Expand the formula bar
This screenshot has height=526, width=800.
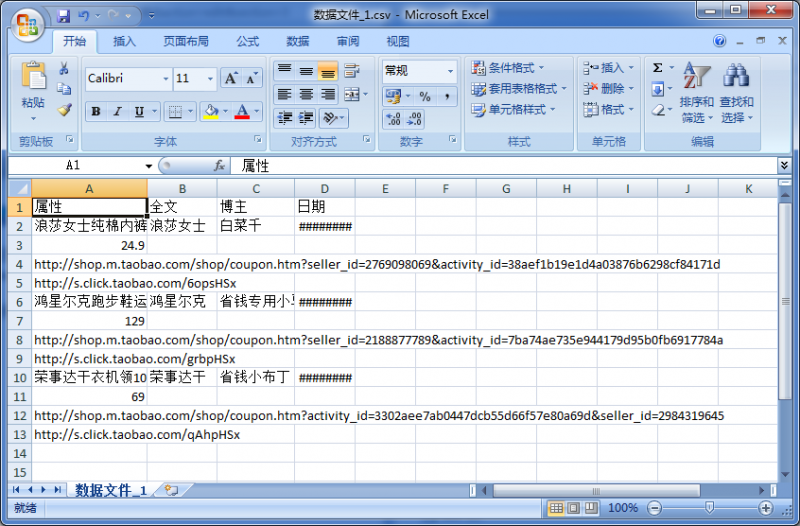coord(784,165)
